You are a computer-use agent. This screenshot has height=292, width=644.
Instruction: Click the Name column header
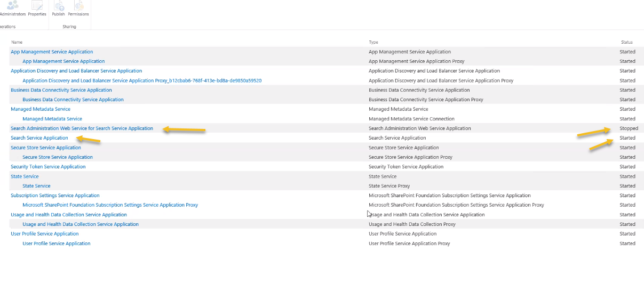(17, 42)
